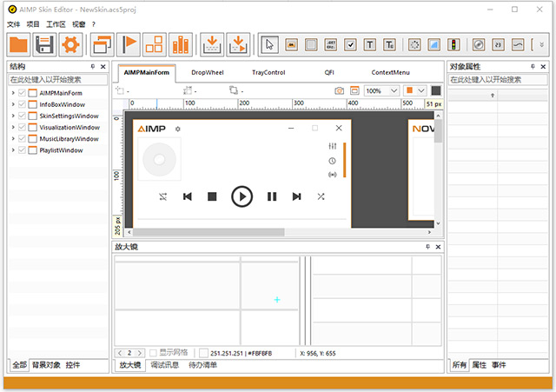Click the equalizer icon in AIMP preview

coord(332,147)
